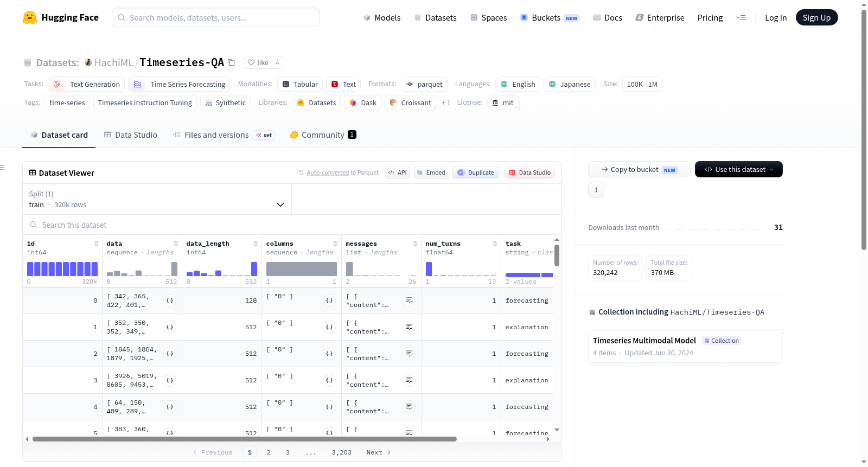Copy dataset name with copy icon
The image size is (868, 467).
(231, 62)
